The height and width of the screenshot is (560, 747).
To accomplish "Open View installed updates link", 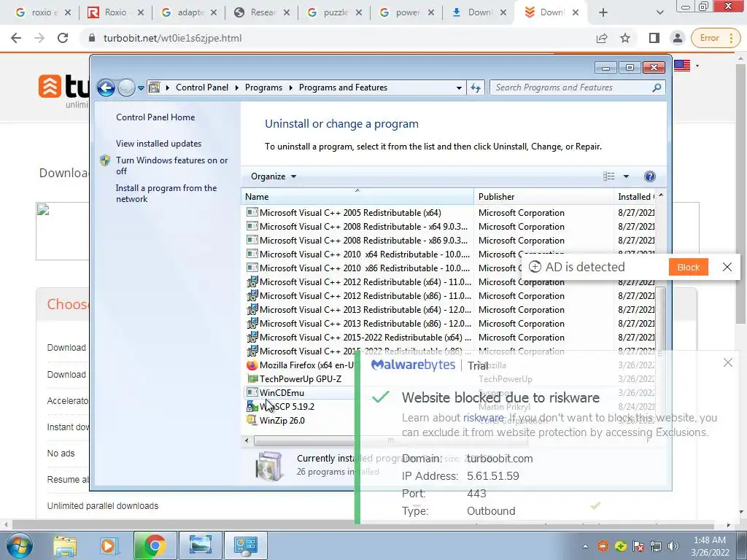I will tap(158, 144).
